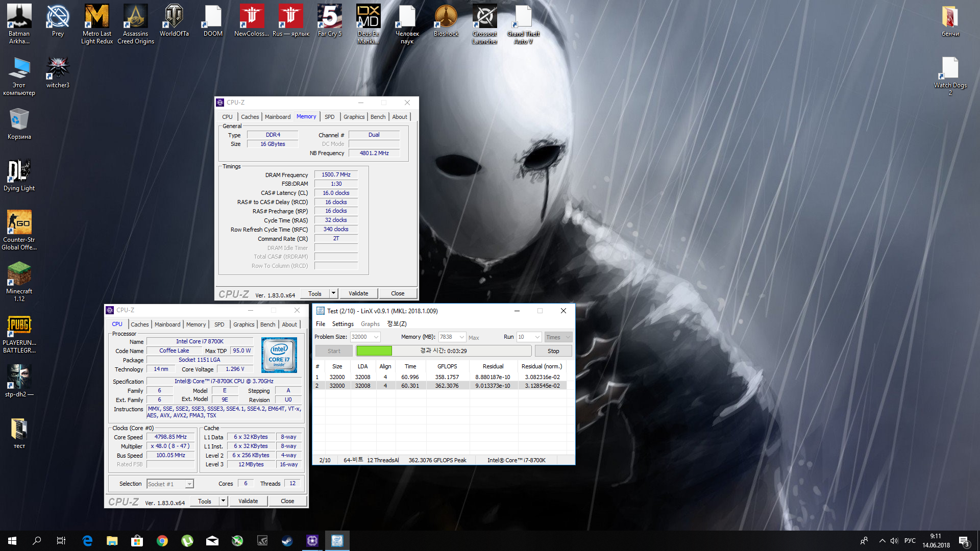Switch to the SPD tab in upper CPU-Z

(329, 117)
